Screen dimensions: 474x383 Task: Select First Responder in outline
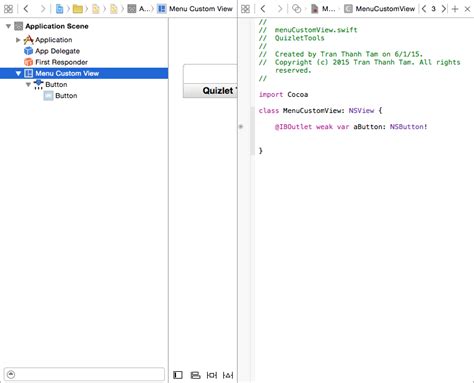pos(61,62)
